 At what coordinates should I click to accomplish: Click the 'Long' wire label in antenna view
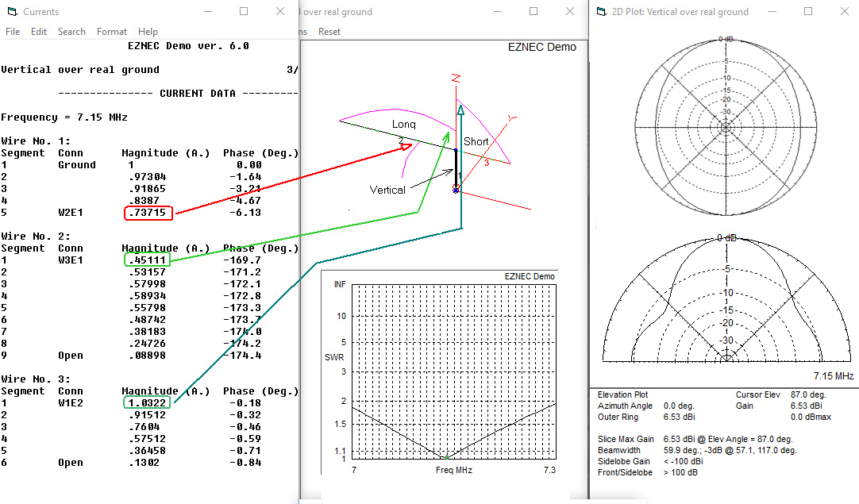click(403, 125)
